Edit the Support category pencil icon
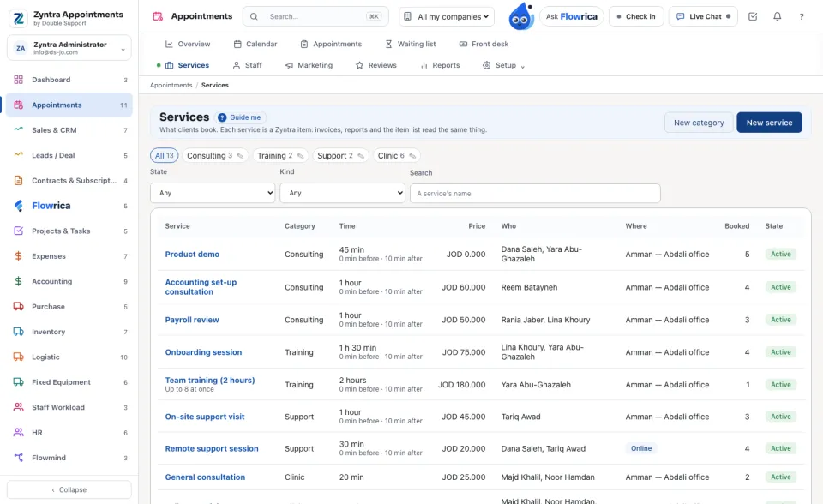Image resolution: width=823 pixels, height=504 pixels. [361, 156]
